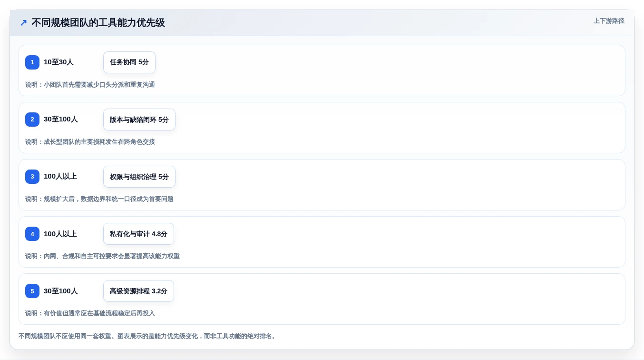Select the 高级资源排程 3.2分 chip
The image size is (644, 360).
(x=138, y=291)
